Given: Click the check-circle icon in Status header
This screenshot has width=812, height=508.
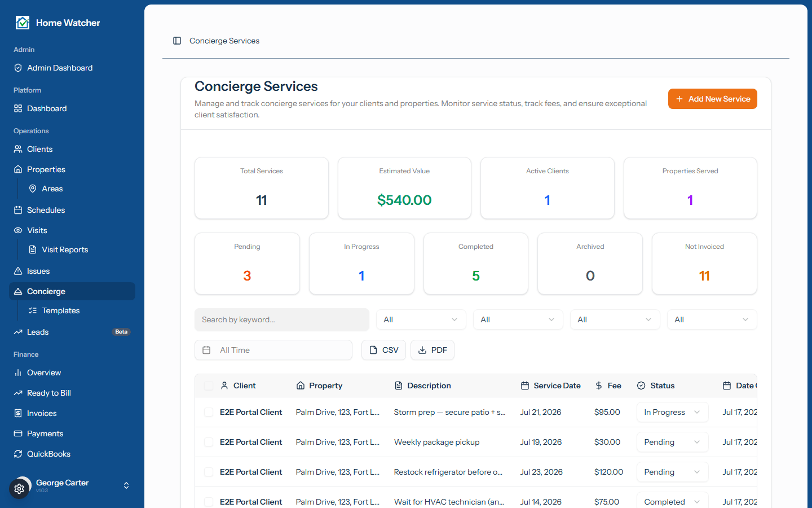Looking at the screenshot, I should pyautogui.click(x=641, y=386).
